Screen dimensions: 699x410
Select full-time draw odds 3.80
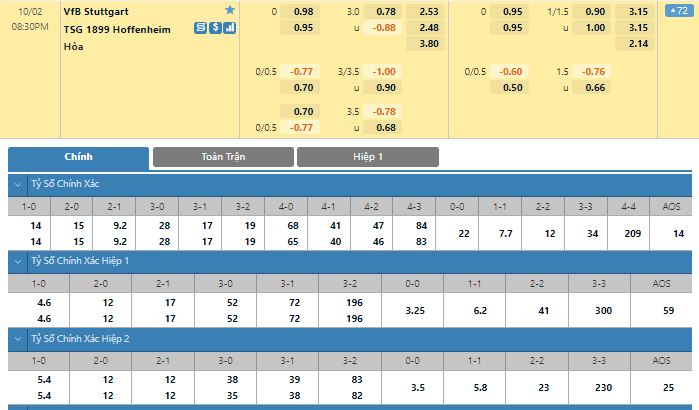430,44
